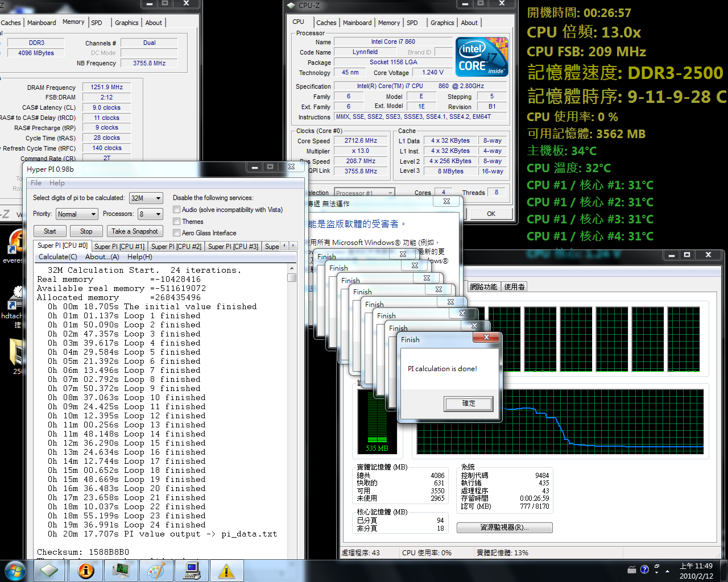Open Task Manager networking tab 網路功能

483,287
